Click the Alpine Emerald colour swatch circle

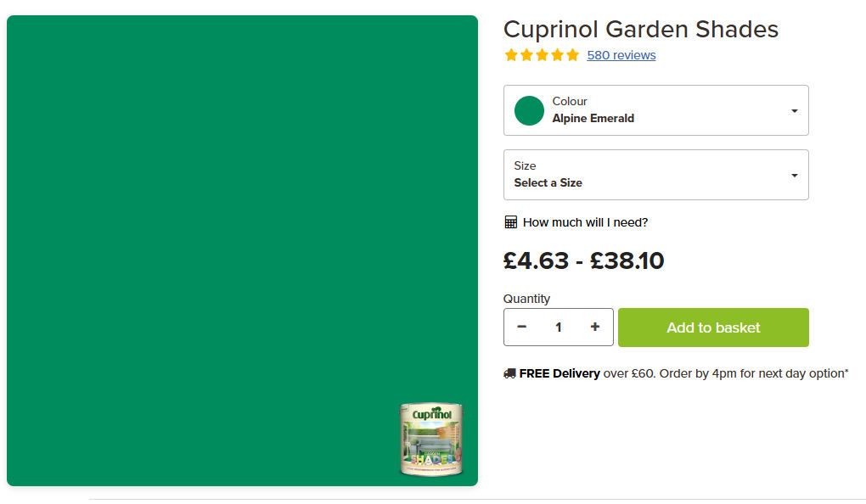click(529, 110)
